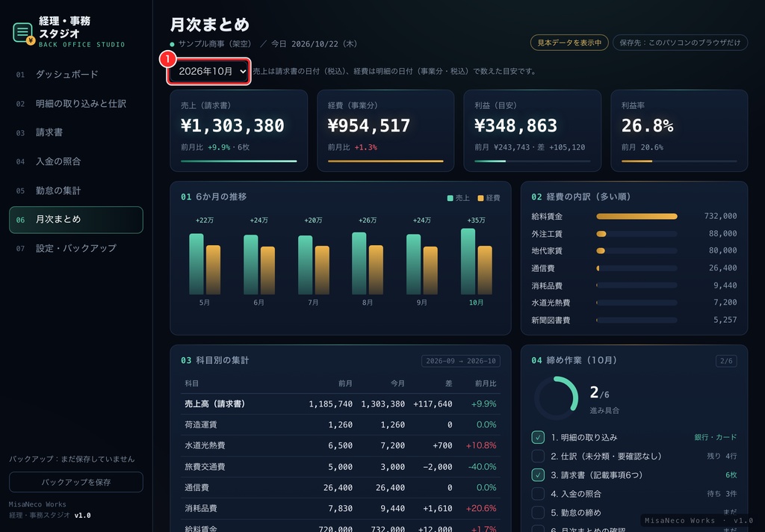Screen dimensions: 765x532
Task: Click the 8月 bars in chart
Action: 368,264
